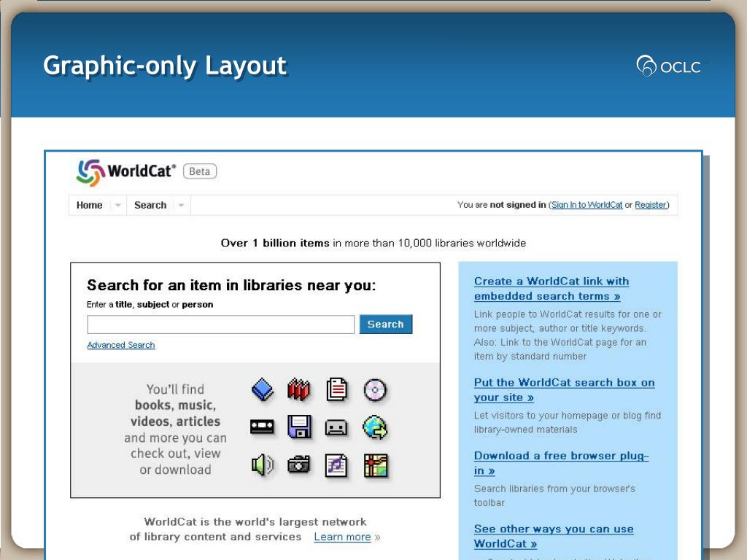Open the Search menu item
Image resolution: width=747 pixels, height=560 pixels.
pyautogui.click(x=150, y=205)
